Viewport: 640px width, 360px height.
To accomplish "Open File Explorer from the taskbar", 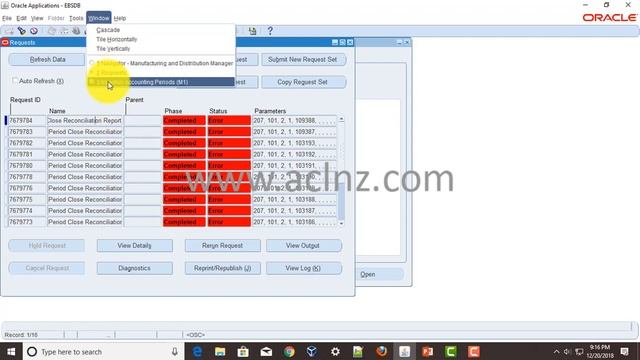I will (x=220, y=351).
